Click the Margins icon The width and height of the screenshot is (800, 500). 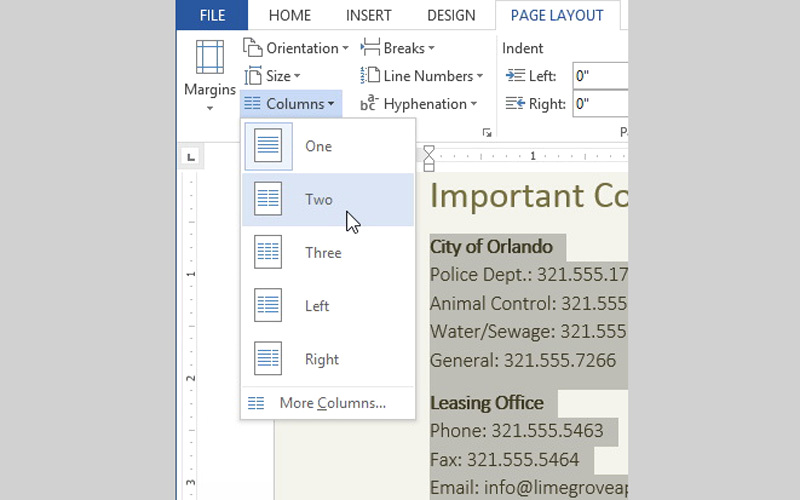tap(209, 58)
